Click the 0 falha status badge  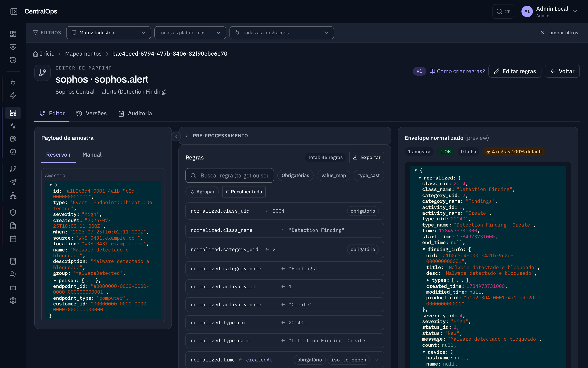tap(468, 152)
